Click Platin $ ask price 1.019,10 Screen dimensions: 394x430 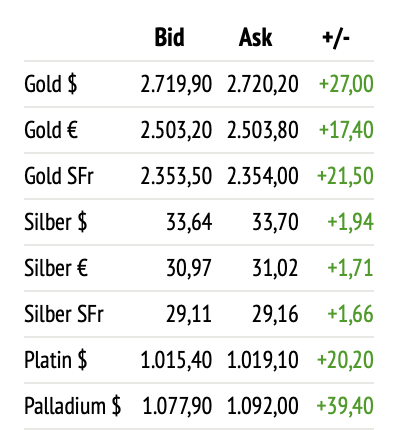tap(263, 360)
